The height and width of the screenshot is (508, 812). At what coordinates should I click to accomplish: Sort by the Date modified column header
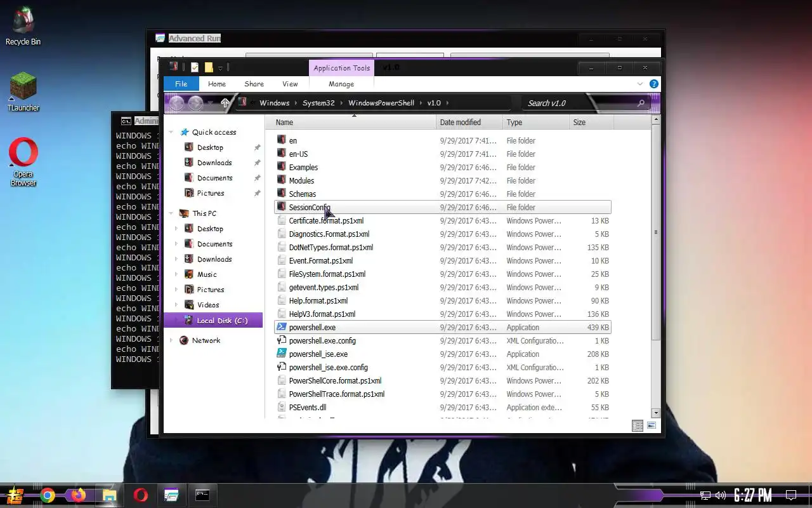[x=469, y=123]
